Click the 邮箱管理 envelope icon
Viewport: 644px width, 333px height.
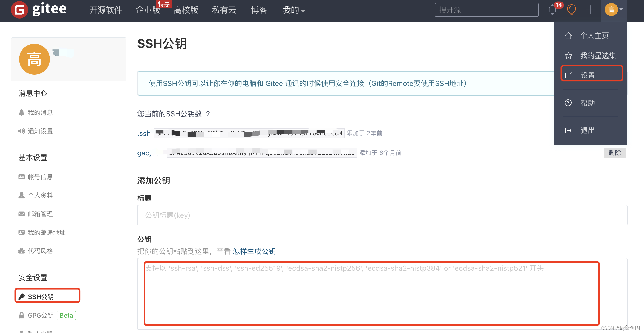21,214
